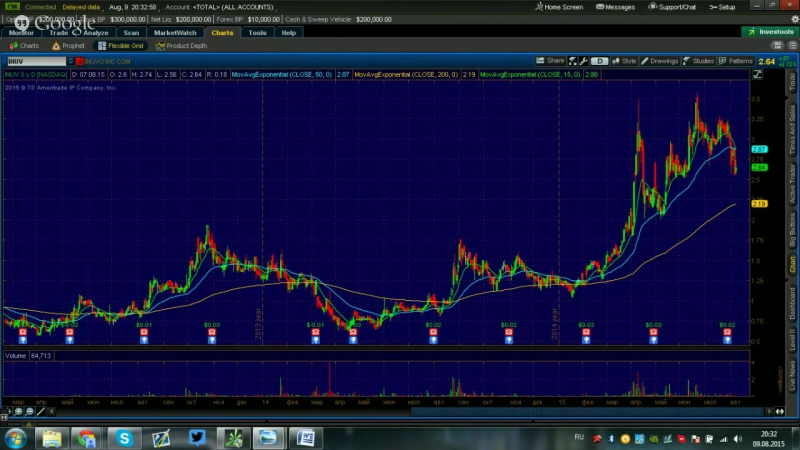Open Word document in taskbar
The width and height of the screenshot is (800, 450).
306,438
